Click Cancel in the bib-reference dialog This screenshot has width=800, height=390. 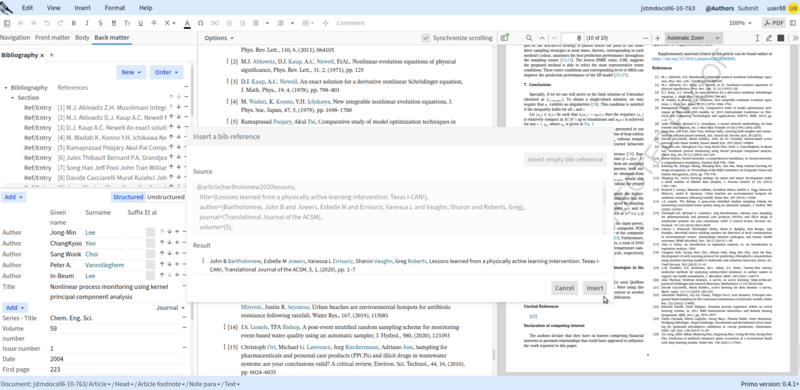point(564,288)
